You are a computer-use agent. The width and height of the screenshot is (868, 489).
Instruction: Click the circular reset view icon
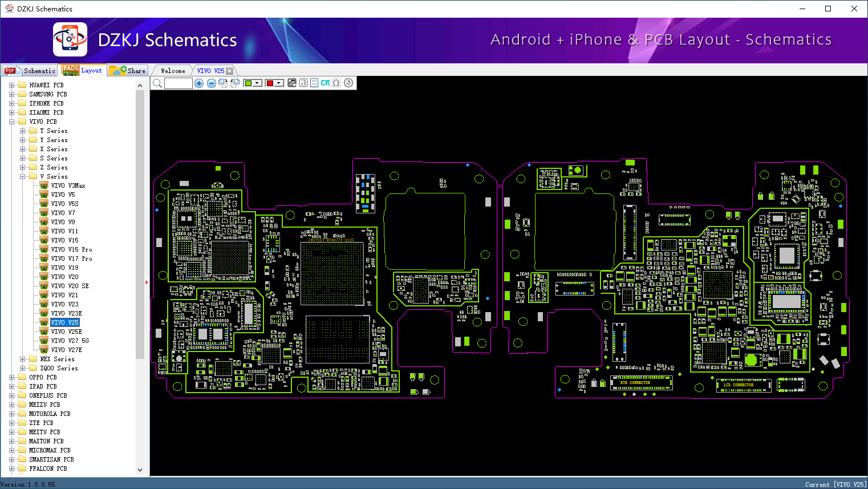point(348,83)
